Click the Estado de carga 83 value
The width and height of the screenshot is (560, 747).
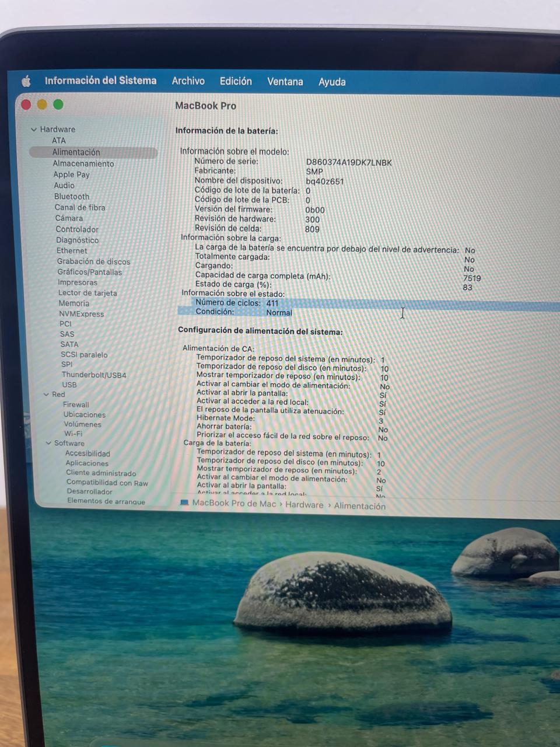(x=467, y=287)
